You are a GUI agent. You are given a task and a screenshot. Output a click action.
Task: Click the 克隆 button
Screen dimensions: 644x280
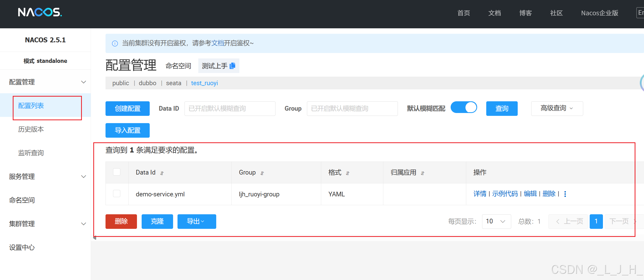coord(157,222)
